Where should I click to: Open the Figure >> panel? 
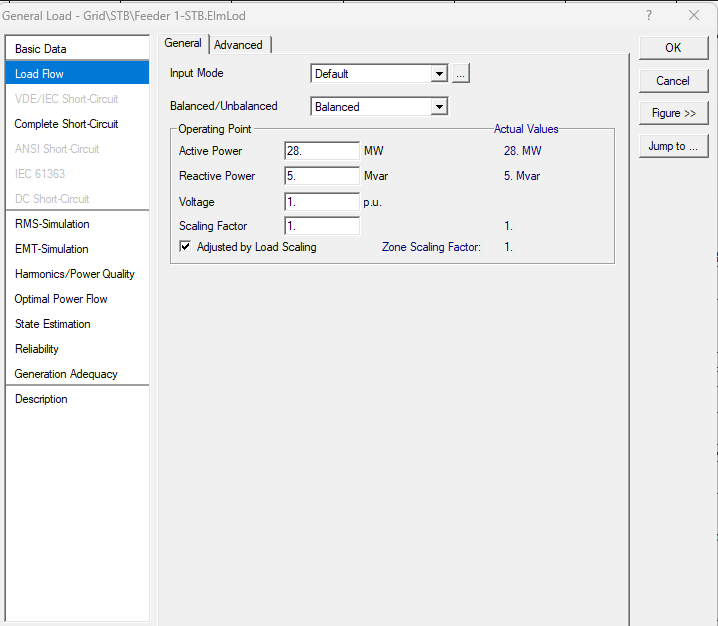tap(673, 113)
